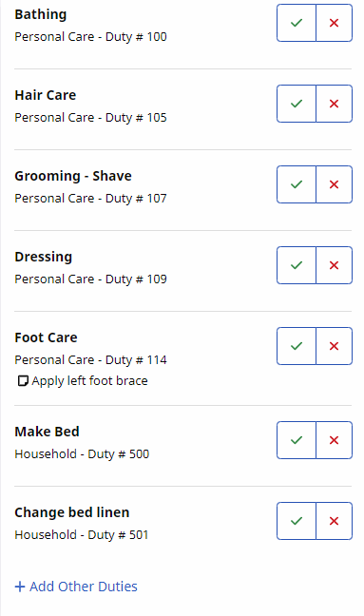This screenshot has height=616, width=364.
Task: Confirm Change bed linen duty
Action: [x=297, y=521]
